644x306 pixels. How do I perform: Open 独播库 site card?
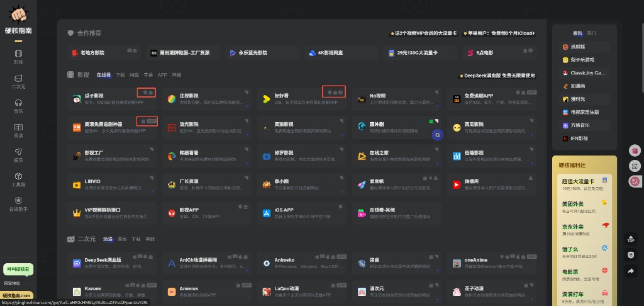492,184
